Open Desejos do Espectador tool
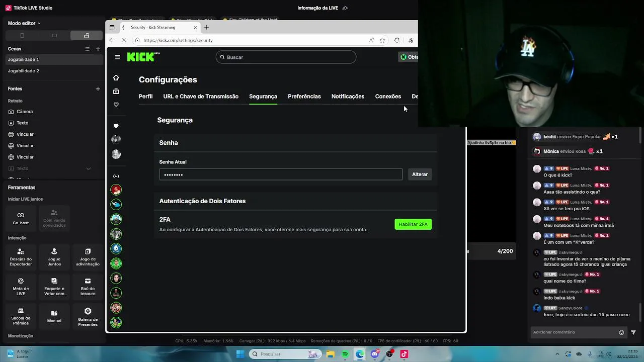Screen dimensions: 644x362 (x=21, y=256)
